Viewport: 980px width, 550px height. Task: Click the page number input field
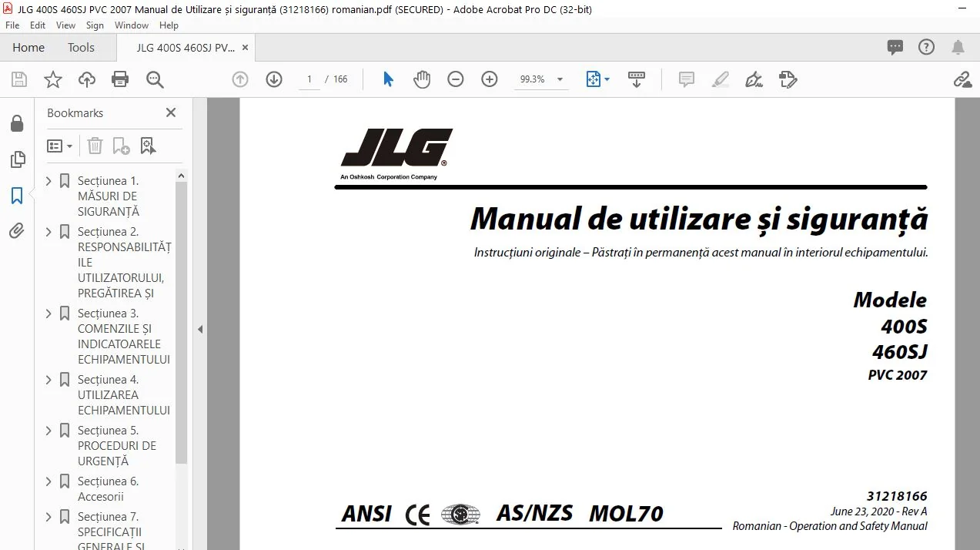[309, 79]
